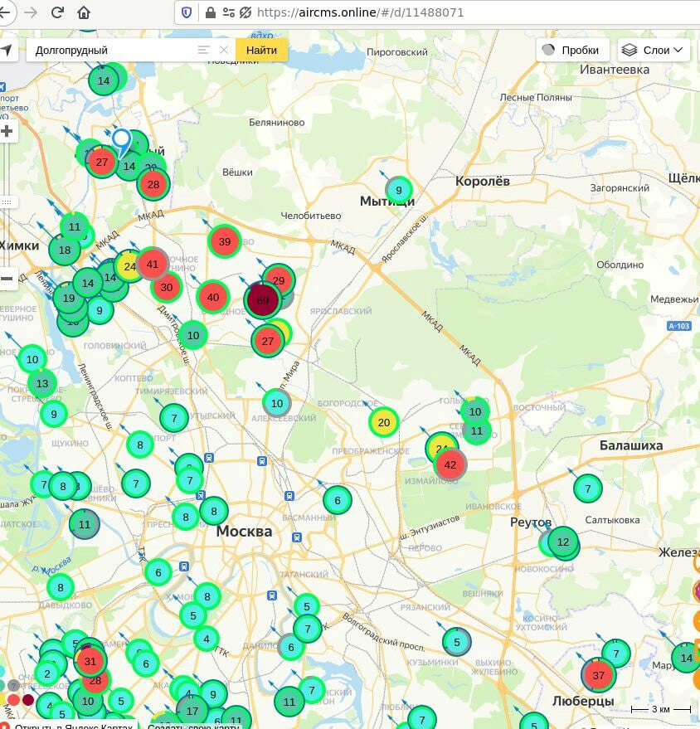
Task: Reload the current page
Action: point(57,12)
